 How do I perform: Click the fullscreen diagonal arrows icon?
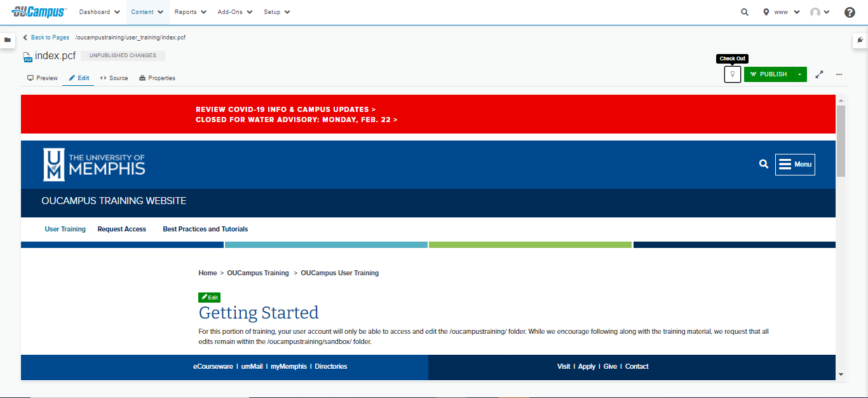coord(818,74)
